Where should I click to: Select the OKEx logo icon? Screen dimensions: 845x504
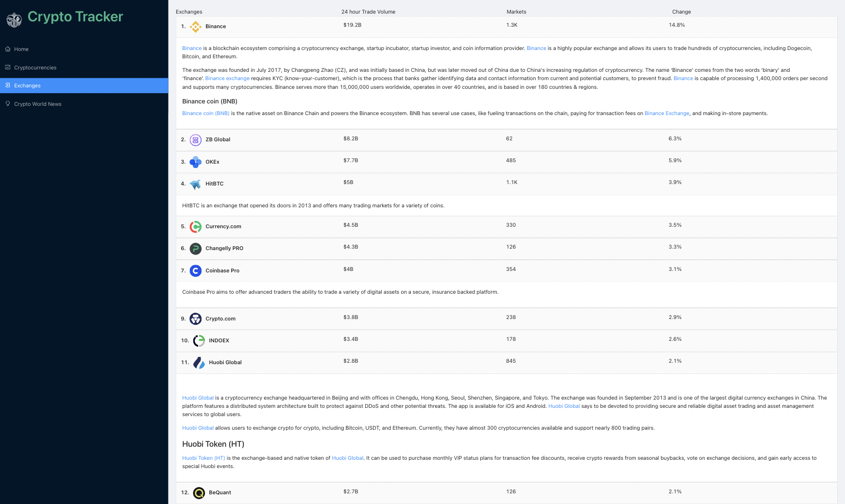click(195, 162)
